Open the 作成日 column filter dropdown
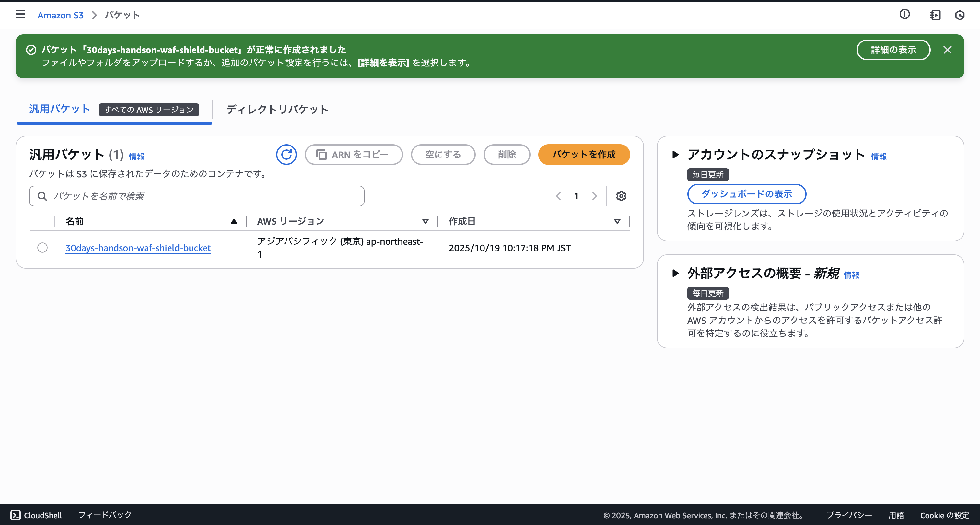The width and height of the screenshot is (980, 525). pos(617,221)
